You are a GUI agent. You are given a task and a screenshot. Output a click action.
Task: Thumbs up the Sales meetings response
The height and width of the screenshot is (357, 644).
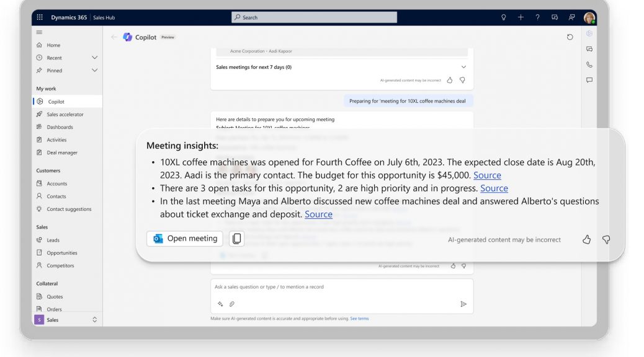(450, 80)
